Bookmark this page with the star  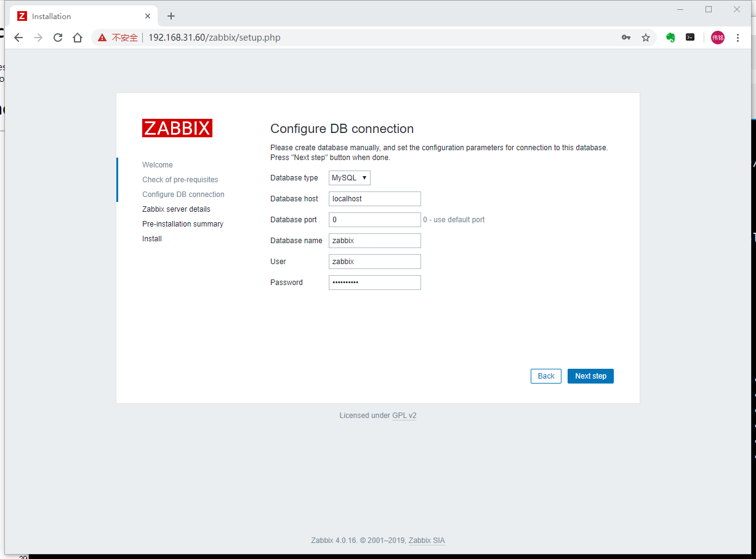coord(646,38)
